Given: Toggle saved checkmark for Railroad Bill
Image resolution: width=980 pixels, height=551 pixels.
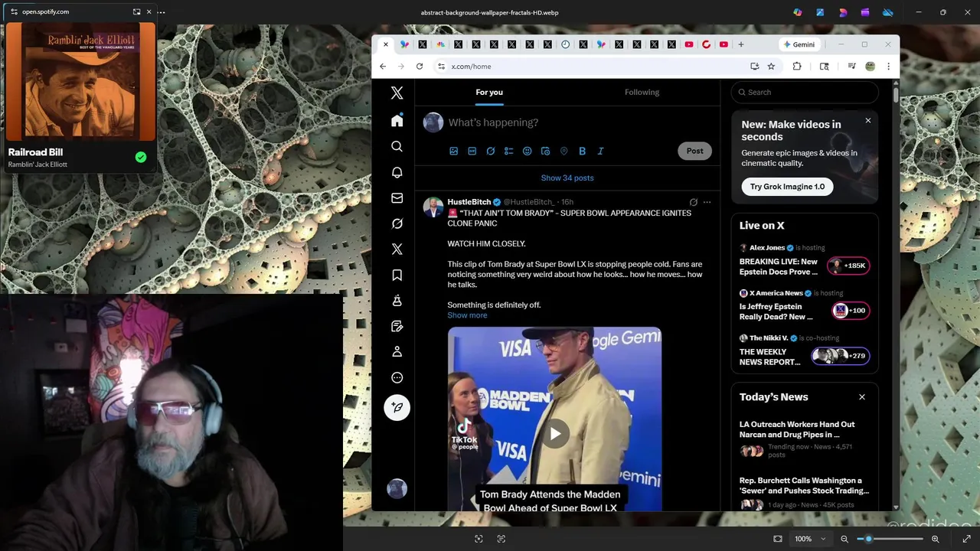Looking at the screenshot, I should click(x=141, y=157).
